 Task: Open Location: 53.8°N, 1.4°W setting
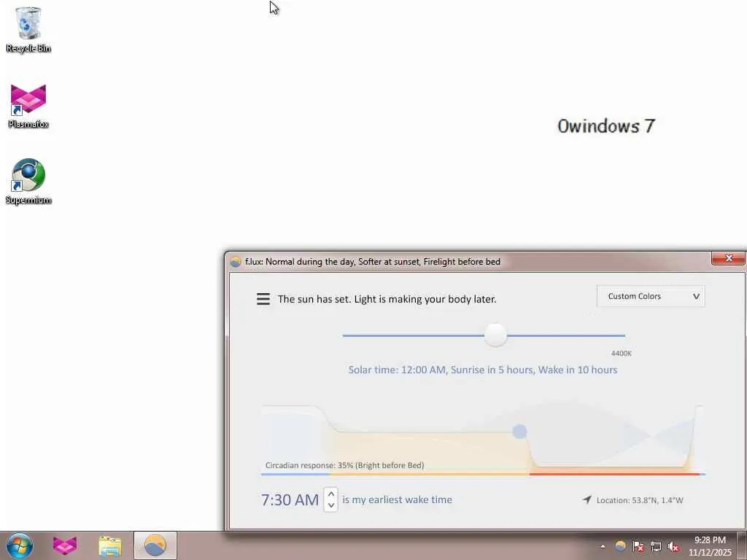pyautogui.click(x=639, y=500)
